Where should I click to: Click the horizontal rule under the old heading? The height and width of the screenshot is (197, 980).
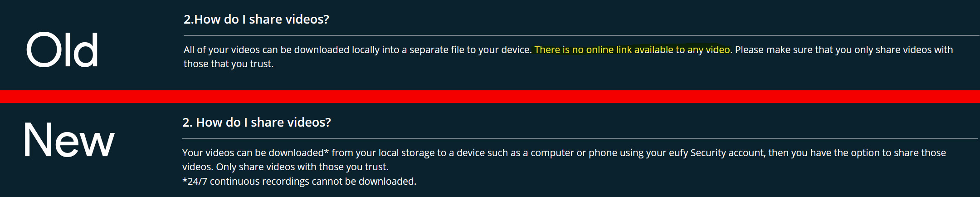(x=581, y=35)
